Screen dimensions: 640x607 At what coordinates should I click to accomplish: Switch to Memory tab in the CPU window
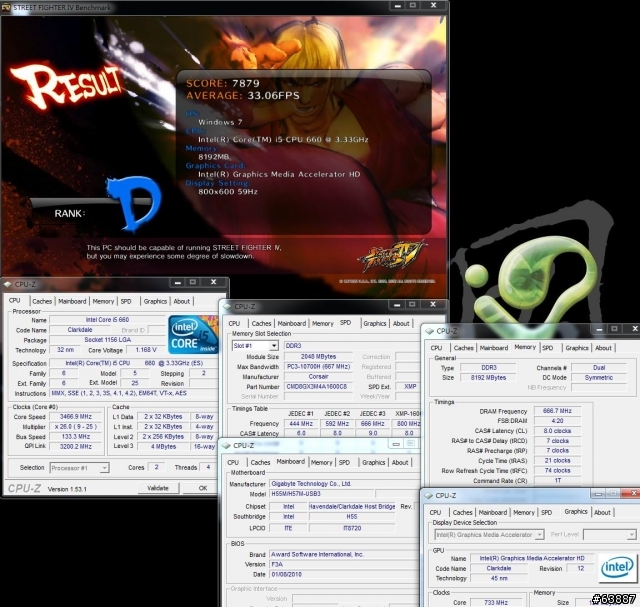click(103, 301)
